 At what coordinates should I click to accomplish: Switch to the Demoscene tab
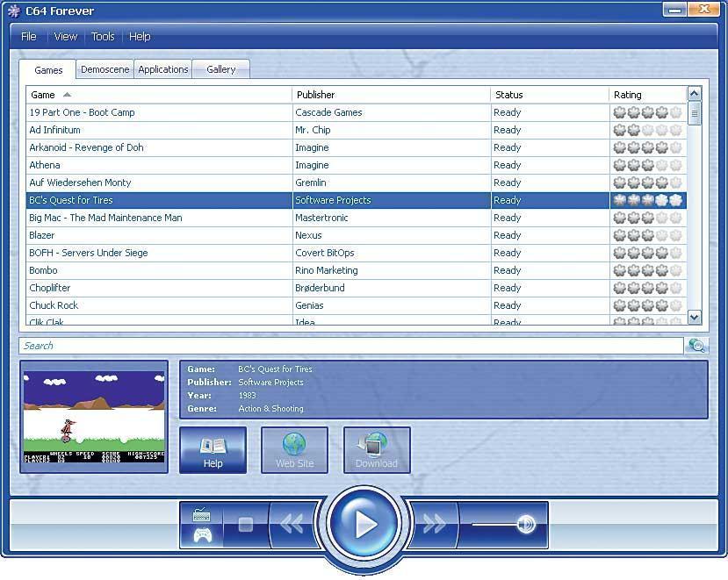click(x=105, y=69)
